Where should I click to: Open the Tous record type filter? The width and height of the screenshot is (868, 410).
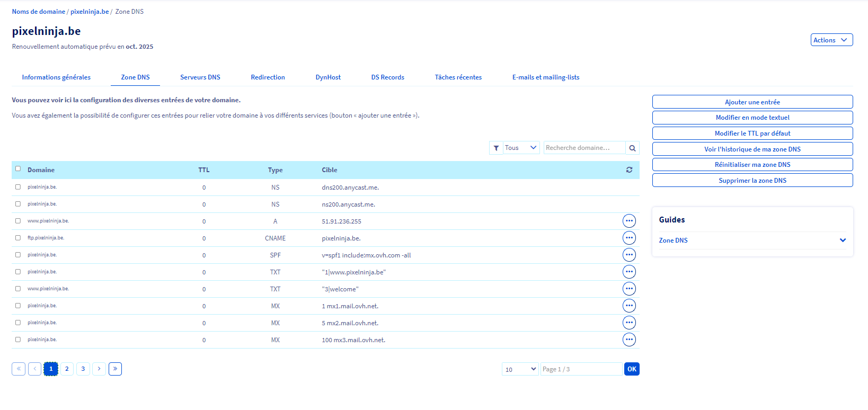pyautogui.click(x=520, y=148)
